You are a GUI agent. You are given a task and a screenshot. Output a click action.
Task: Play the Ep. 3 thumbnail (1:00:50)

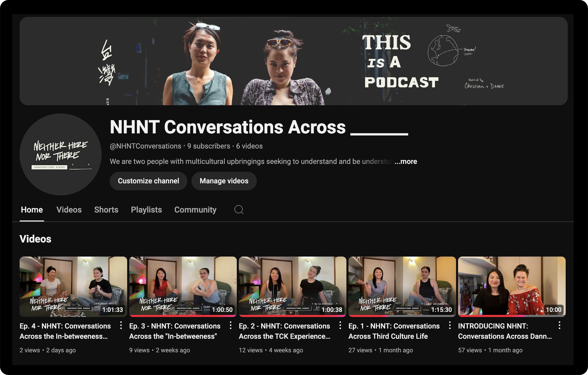click(x=183, y=287)
